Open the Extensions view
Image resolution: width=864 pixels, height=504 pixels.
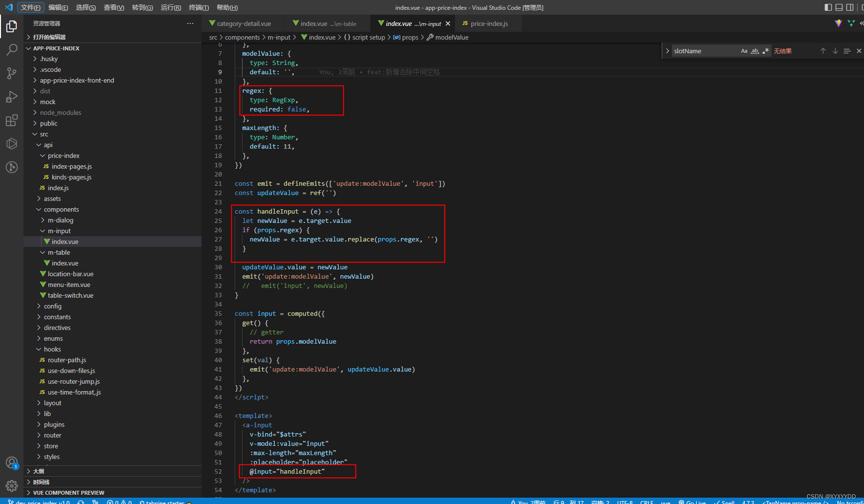click(x=12, y=120)
